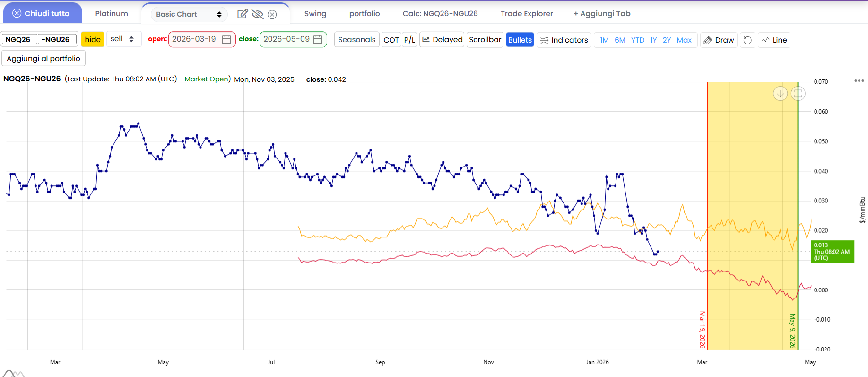The width and height of the screenshot is (868, 377).
Task: Click the fullscreen square icon on chart
Action: (x=798, y=94)
